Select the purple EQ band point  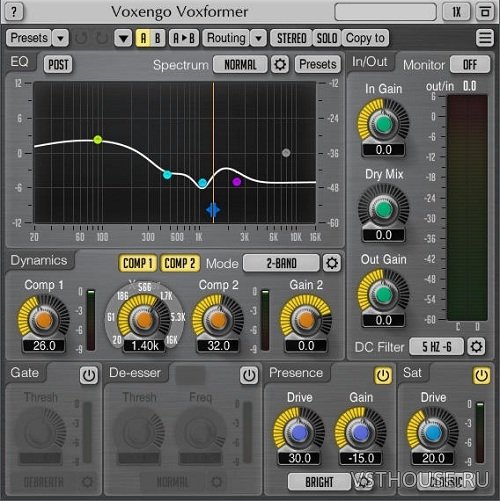[237, 182]
